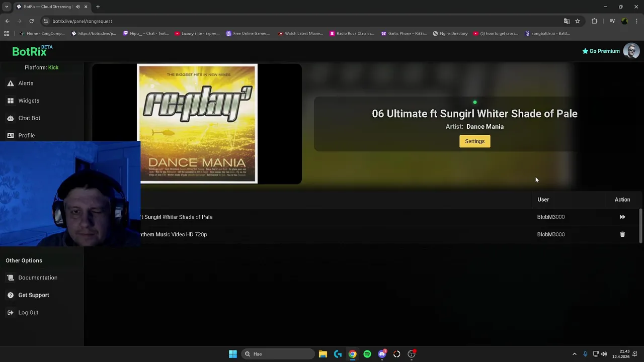Click the yellow Settings button
The width and height of the screenshot is (644, 362).
[x=474, y=141]
